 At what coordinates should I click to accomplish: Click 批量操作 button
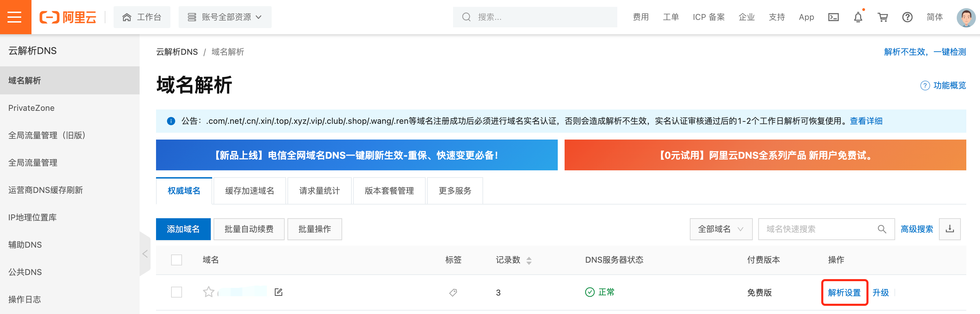314,229
